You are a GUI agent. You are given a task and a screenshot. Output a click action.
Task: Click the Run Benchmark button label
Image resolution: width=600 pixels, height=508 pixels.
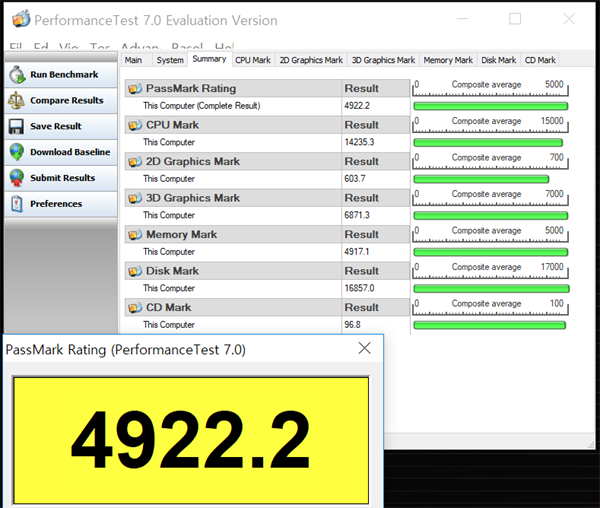(x=64, y=75)
